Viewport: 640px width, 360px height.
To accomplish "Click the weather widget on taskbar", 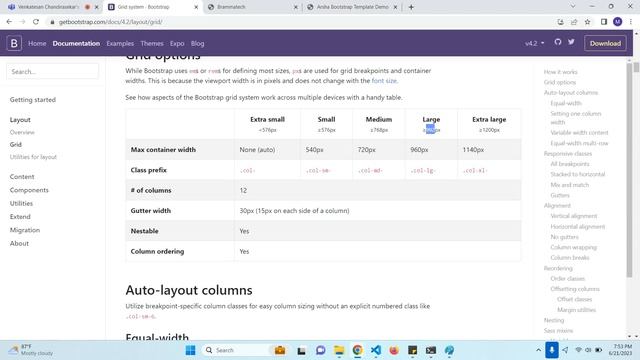I will point(31,350).
